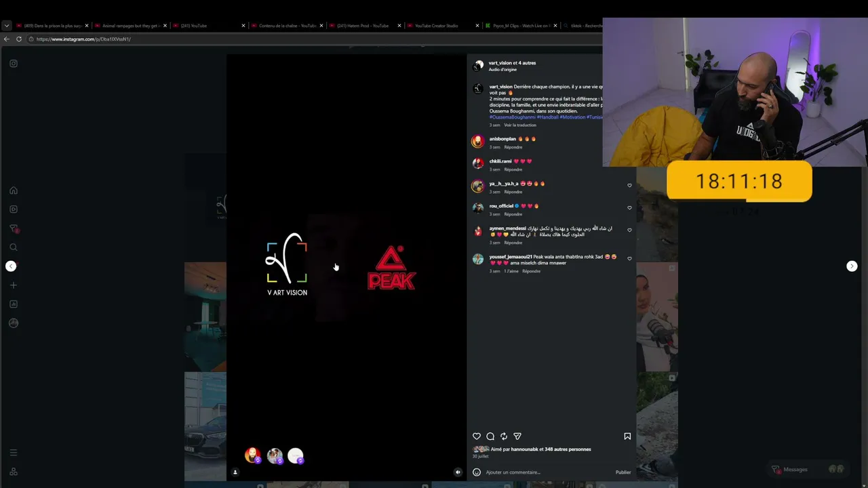The image size is (868, 488).
Task: Open the Home icon in Instagram sidebar
Action: point(14,190)
